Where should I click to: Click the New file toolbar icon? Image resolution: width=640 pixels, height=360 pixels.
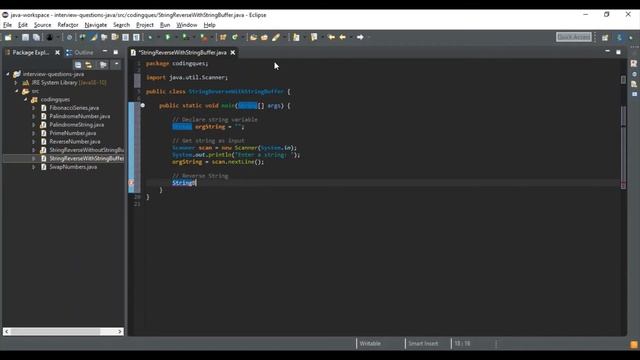(x=8, y=38)
